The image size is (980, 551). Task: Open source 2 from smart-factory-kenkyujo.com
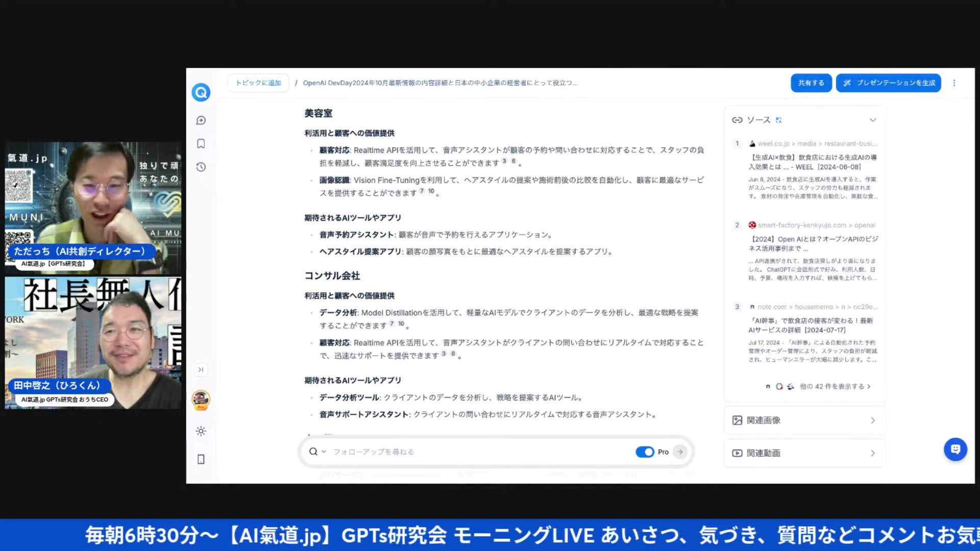(x=812, y=244)
